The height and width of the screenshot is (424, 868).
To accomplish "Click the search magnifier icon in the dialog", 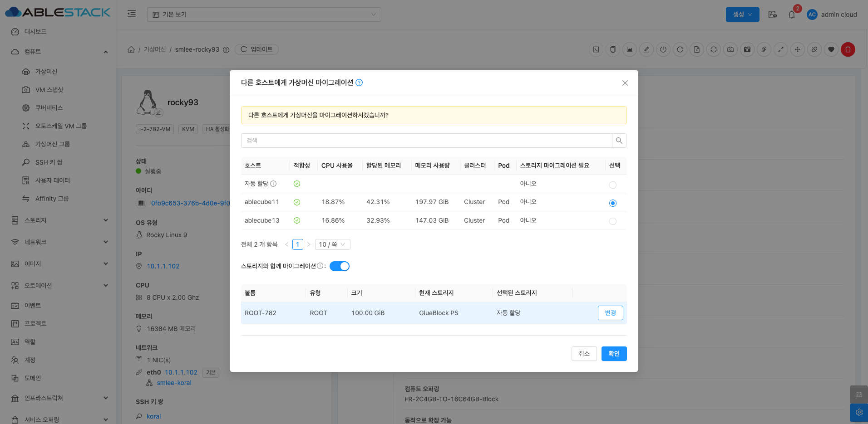I will [619, 141].
